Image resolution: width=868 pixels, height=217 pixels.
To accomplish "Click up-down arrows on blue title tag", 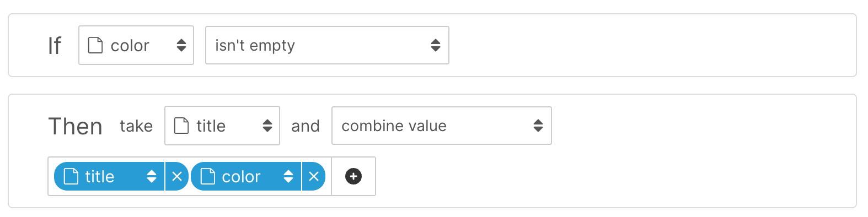I will tap(152, 176).
